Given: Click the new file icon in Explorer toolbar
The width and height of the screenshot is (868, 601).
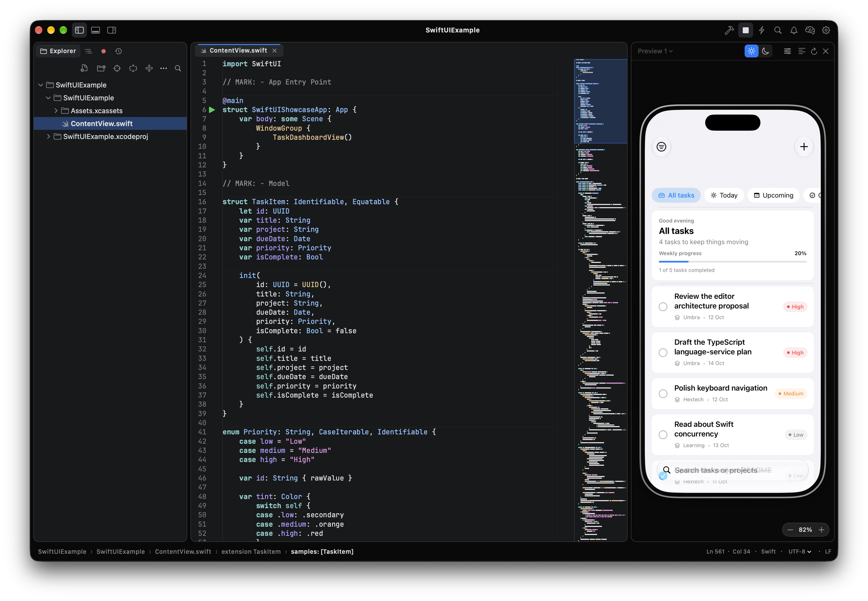Looking at the screenshot, I should pos(84,68).
